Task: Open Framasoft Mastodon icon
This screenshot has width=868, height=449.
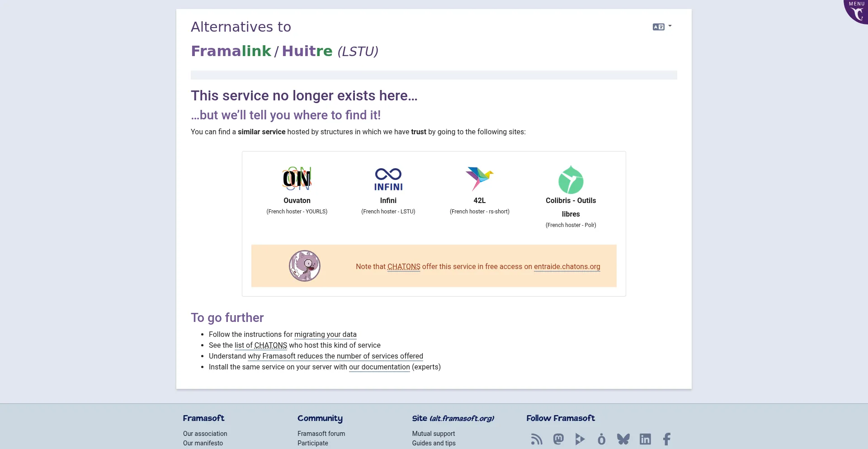Action: [559, 439]
